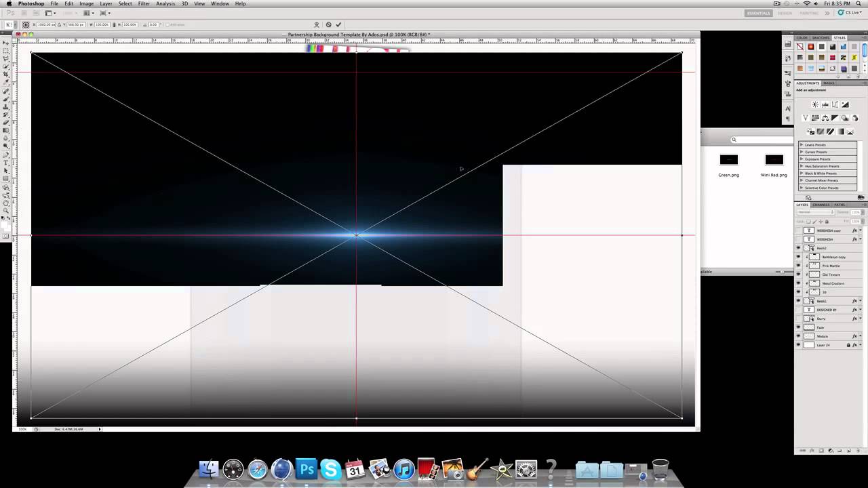The height and width of the screenshot is (488, 868).
Task: Switch to warp mode icon in options bar
Action: tap(317, 24)
